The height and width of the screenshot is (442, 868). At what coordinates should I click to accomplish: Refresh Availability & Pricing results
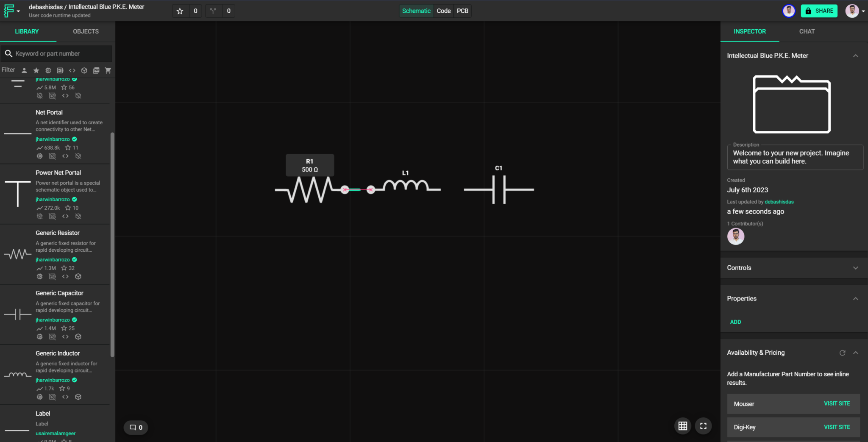pos(843,353)
